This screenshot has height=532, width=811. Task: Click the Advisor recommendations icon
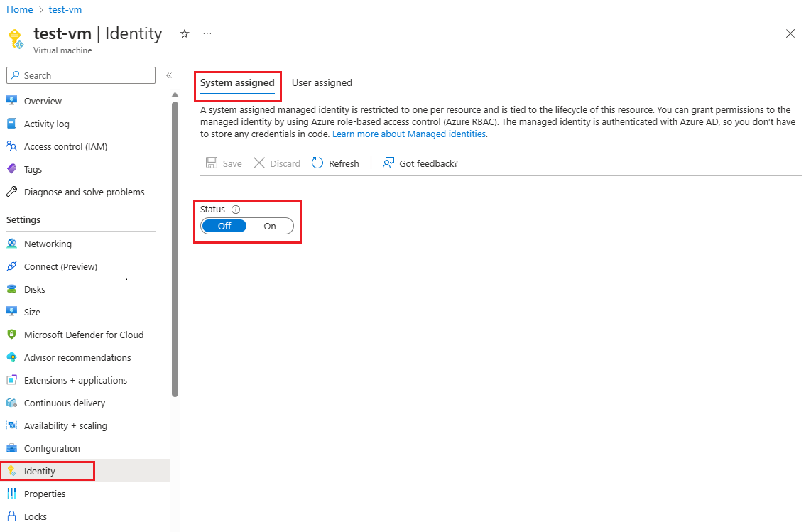11,357
